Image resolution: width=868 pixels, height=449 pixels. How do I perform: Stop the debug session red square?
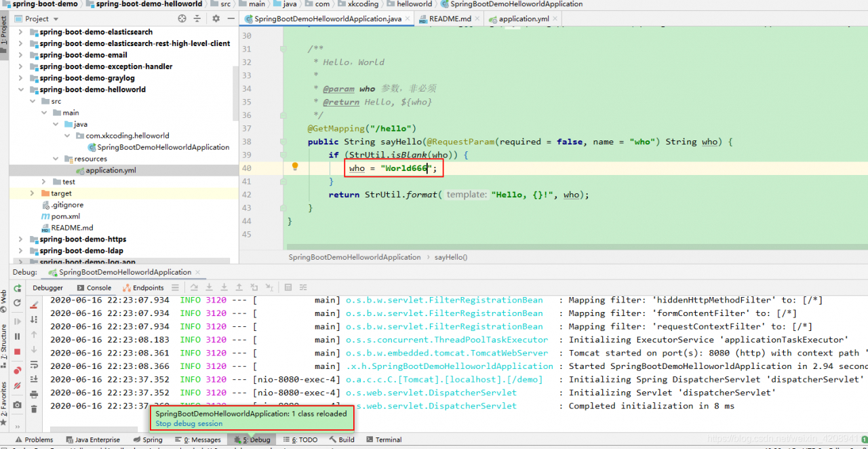[17, 351]
